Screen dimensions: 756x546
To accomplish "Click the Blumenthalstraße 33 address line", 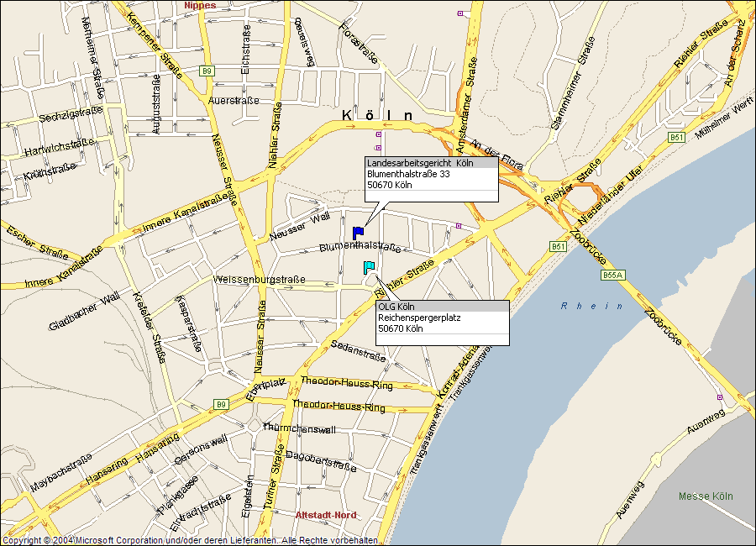I will (408, 174).
